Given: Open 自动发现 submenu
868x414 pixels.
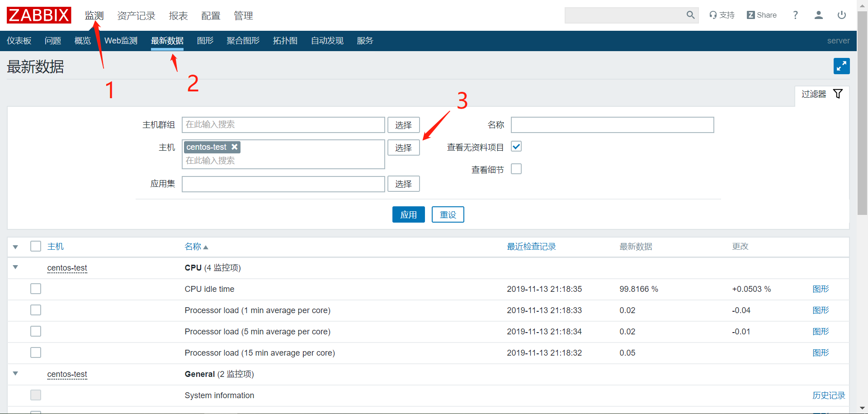Looking at the screenshot, I should (327, 41).
